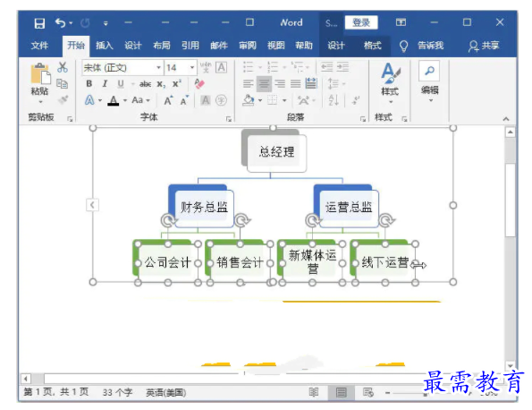Open the File tab
Screen dimensions: 532x410
tap(39, 45)
